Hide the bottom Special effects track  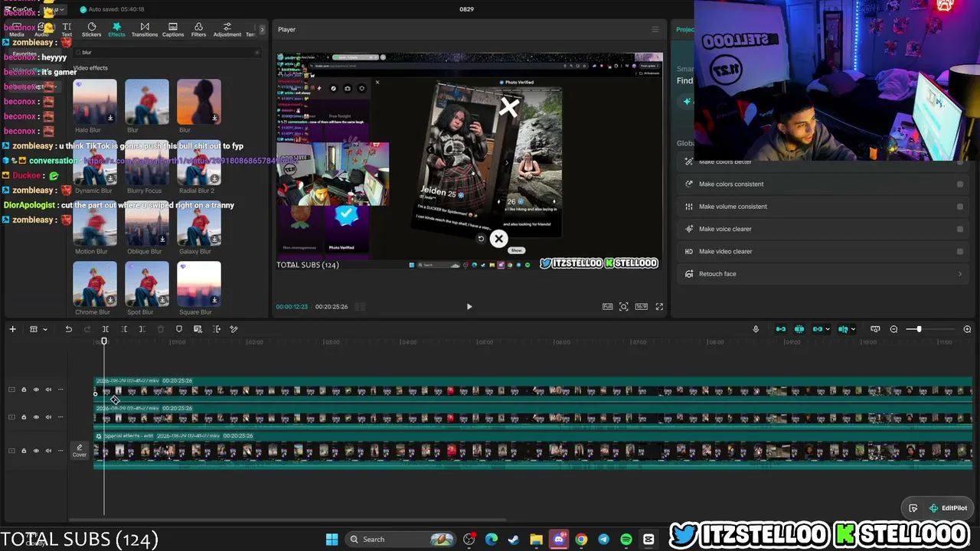click(x=36, y=451)
